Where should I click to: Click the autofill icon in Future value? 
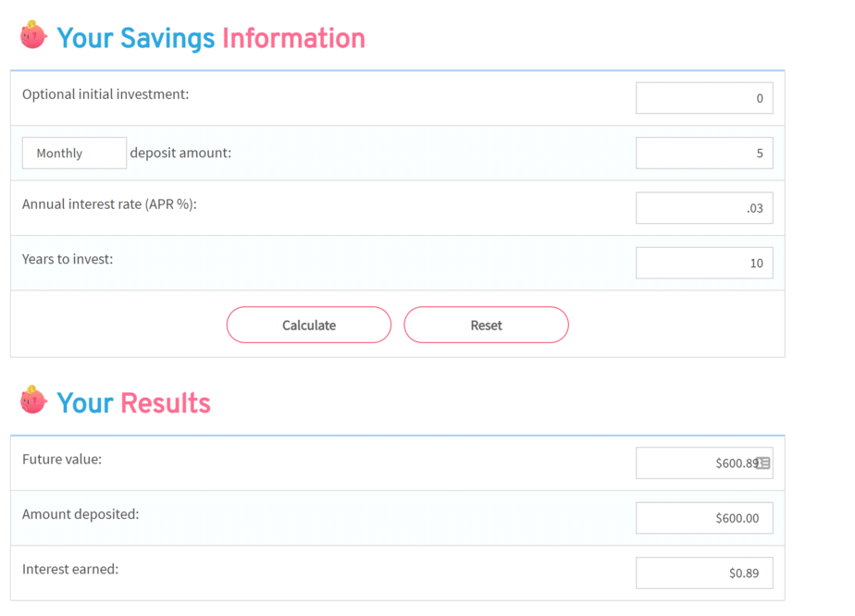pyautogui.click(x=763, y=463)
